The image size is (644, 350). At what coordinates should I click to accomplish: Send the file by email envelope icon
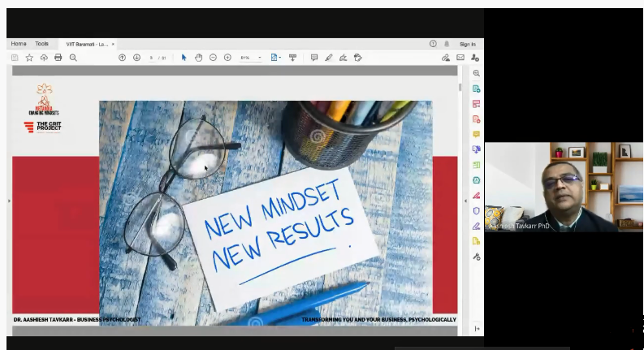460,58
